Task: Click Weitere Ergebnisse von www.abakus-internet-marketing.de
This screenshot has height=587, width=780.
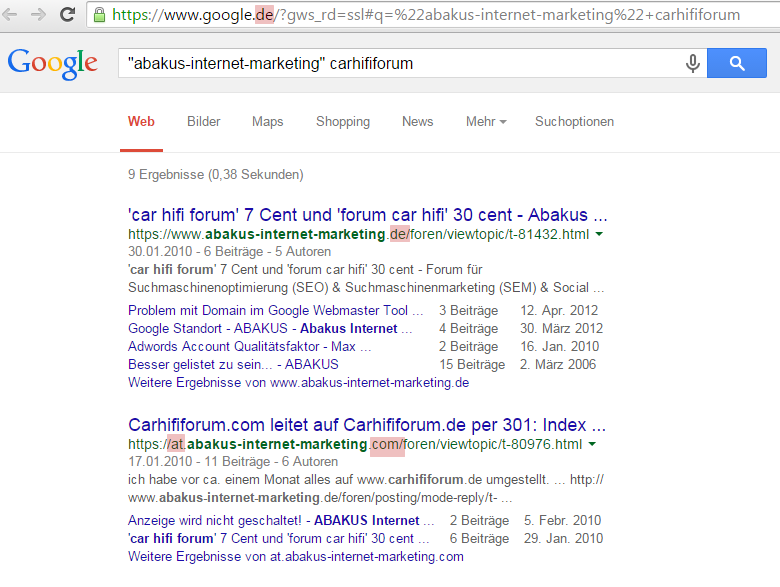Action: coord(298,383)
